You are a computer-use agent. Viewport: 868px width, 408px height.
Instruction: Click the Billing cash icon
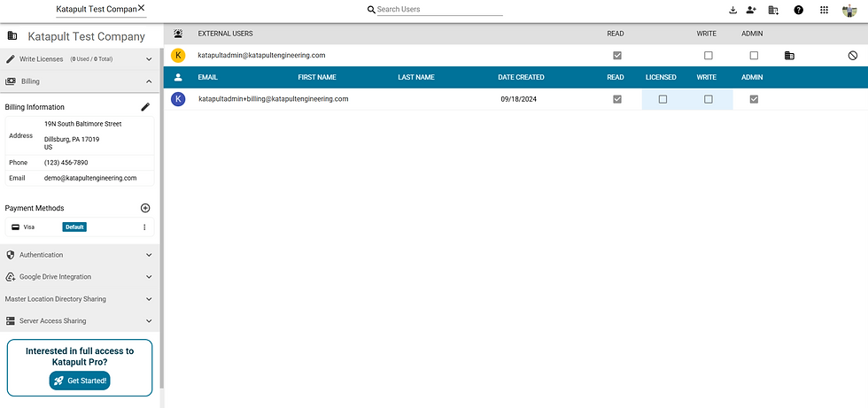(x=10, y=81)
